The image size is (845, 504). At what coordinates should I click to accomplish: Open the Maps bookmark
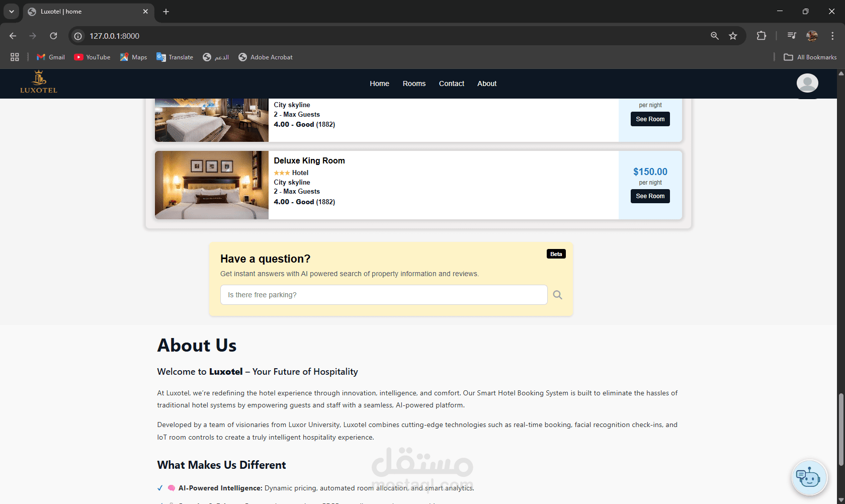[x=134, y=57]
